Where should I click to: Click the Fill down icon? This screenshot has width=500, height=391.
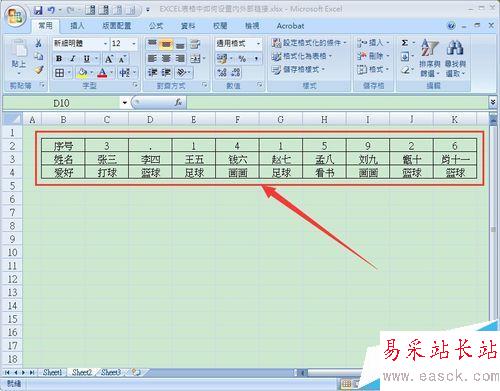[x=405, y=56]
